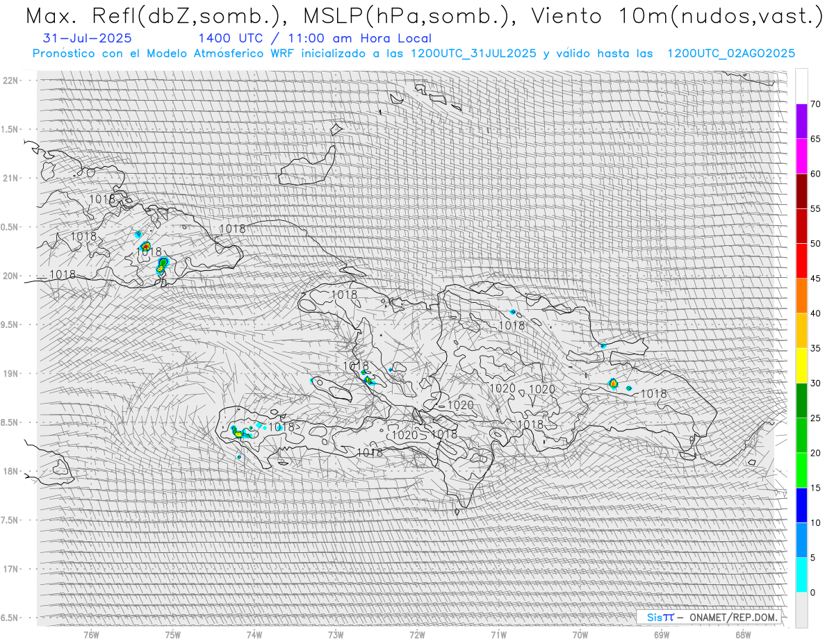
Task: Select the colorbar tick label 30
Action: tap(815, 383)
